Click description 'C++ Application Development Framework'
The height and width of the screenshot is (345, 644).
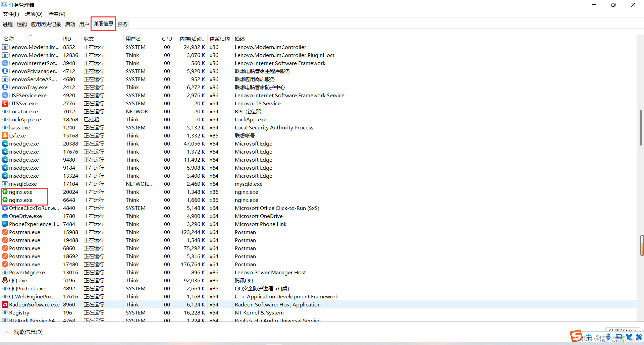click(286, 296)
